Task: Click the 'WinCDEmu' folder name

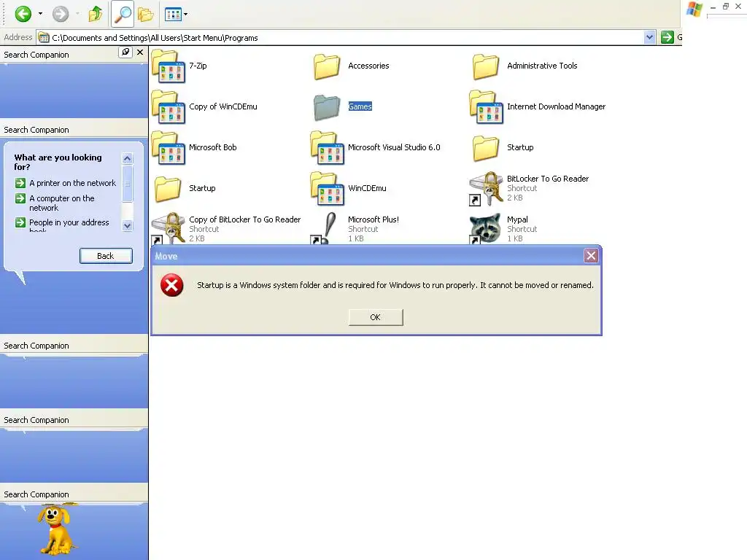Action: (367, 189)
